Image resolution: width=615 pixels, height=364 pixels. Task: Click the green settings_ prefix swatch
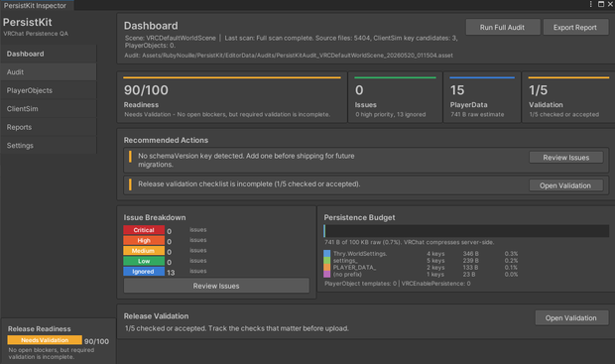326,261
